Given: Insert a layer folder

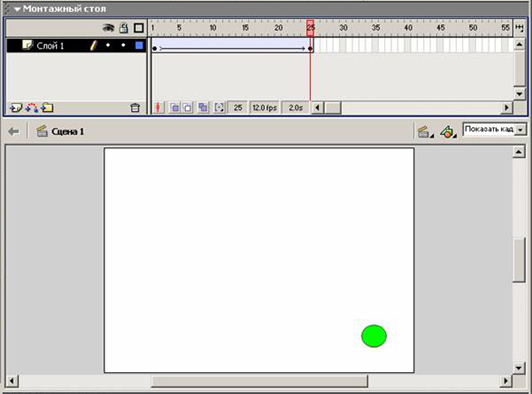Looking at the screenshot, I should (47, 108).
